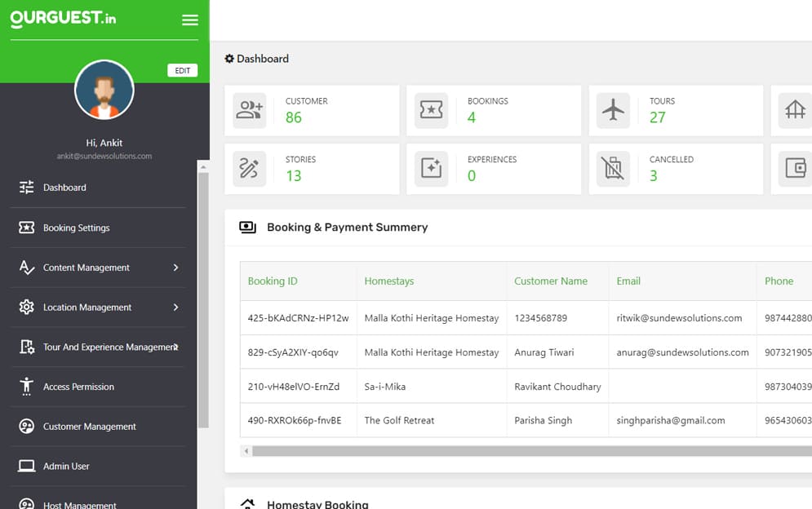Click the Stories pencil icon
812x509 pixels.
point(250,169)
